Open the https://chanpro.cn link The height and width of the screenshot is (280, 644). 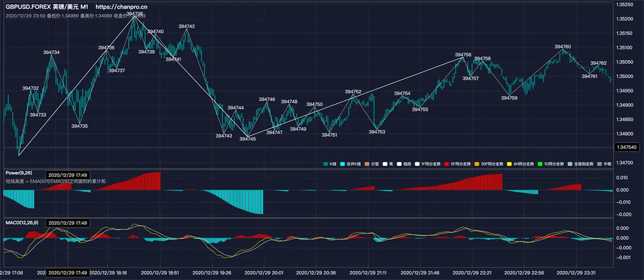(x=122, y=7)
